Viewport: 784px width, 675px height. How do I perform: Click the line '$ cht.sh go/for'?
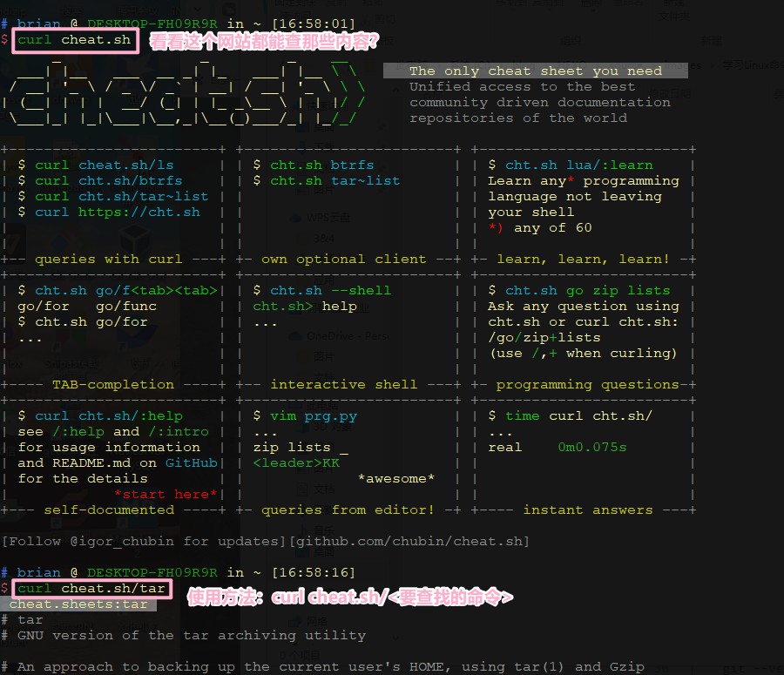[83, 321]
